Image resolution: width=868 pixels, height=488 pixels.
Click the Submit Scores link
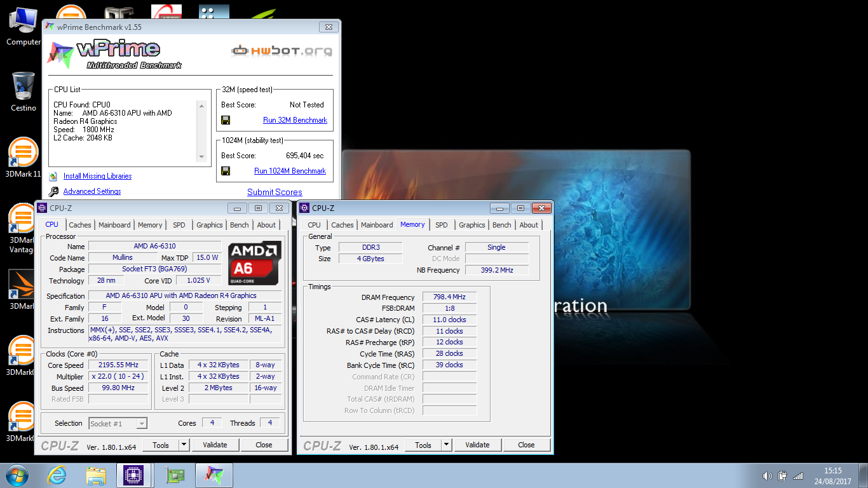pyautogui.click(x=275, y=192)
